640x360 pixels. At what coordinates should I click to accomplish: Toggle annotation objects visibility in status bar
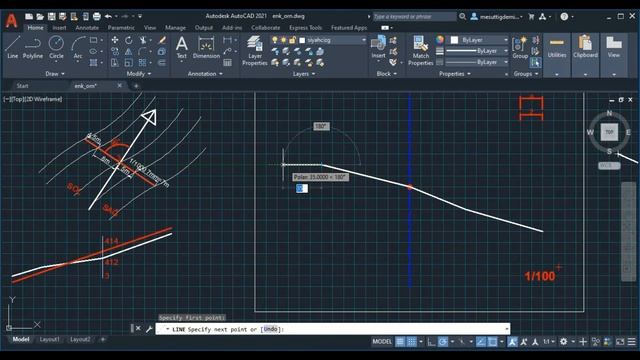click(x=512, y=342)
